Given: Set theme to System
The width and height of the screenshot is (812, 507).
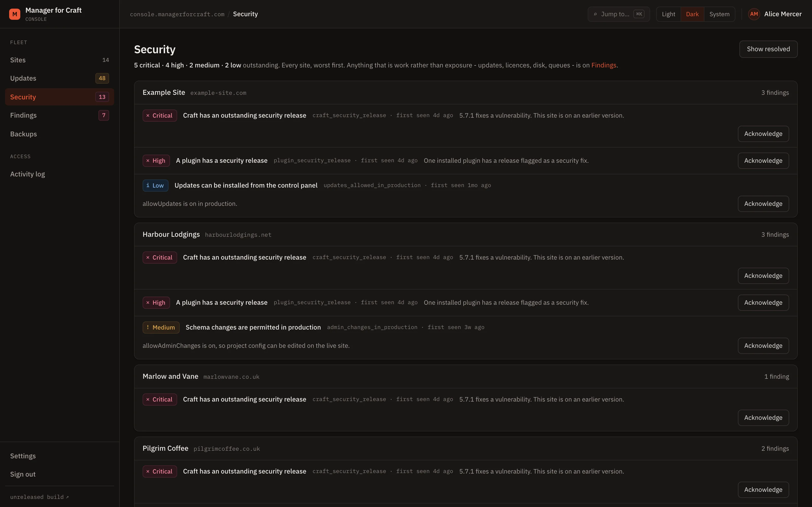Looking at the screenshot, I should tap(719, 14).
